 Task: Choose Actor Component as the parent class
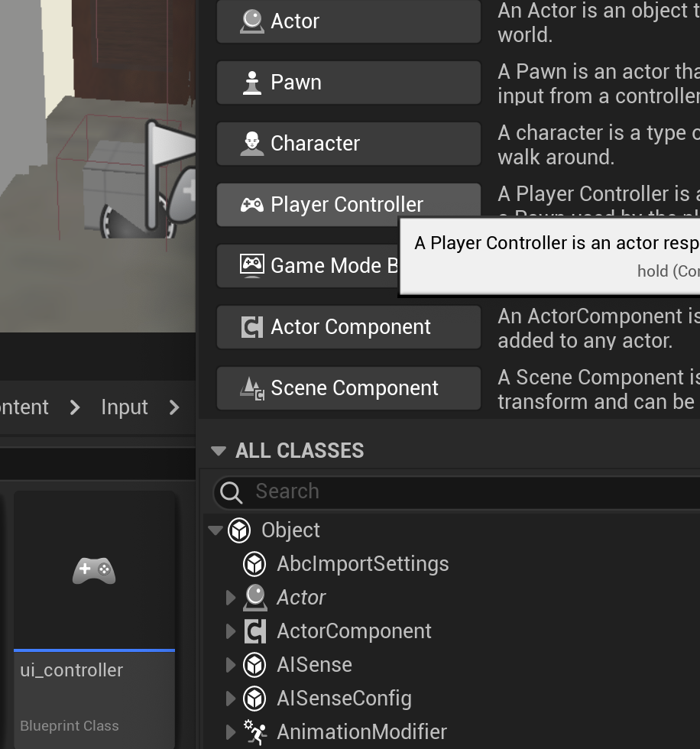click(x=348, y=327)
